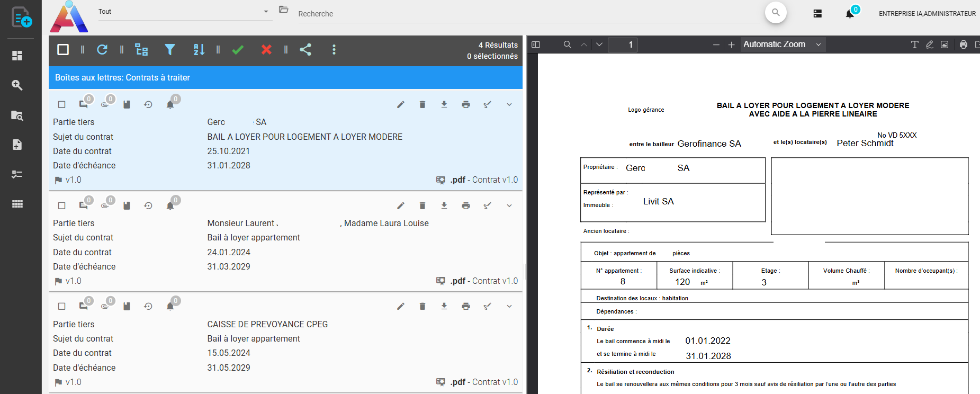This screenshot has height=394, width=980.
Task: Open notes icon on CAISSE DE PREVOYANCE contract
Action: click(x=83, y=307)
